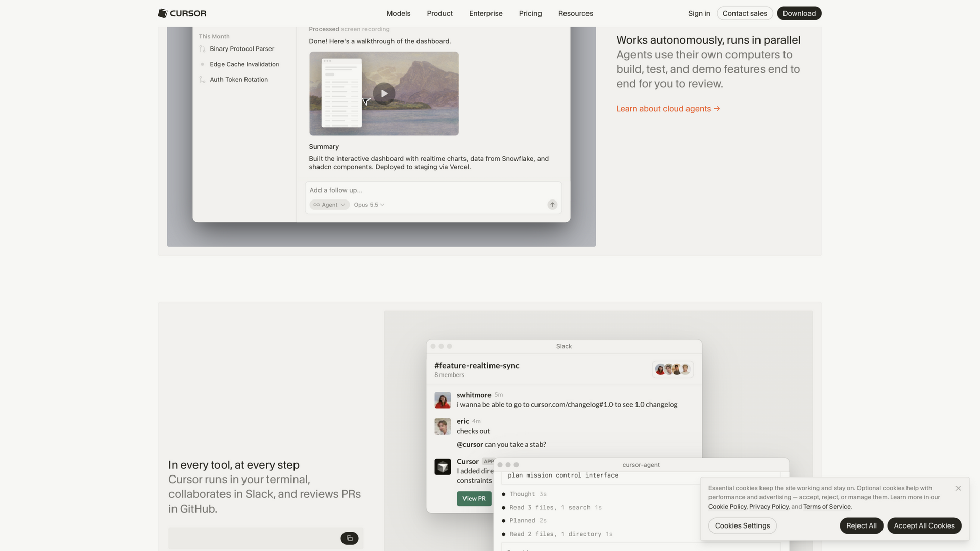Click the member avatars group in Slack channel
Screen dimensions: 980x551
(x=673, y=369)
